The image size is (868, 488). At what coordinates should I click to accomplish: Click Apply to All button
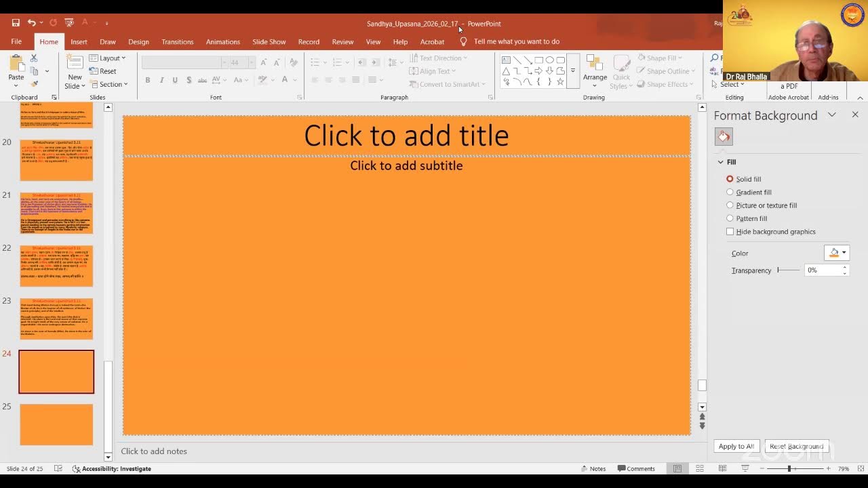(736, 447)
